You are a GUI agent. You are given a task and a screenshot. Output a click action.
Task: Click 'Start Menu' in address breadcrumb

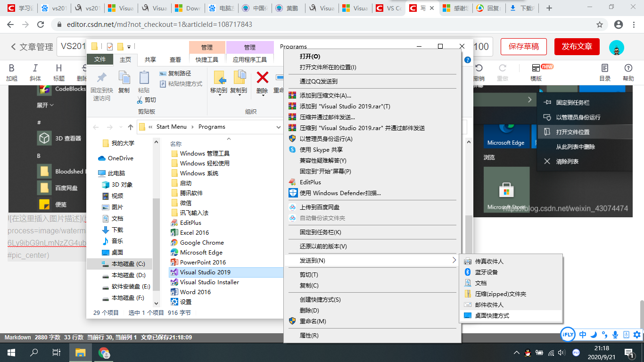[x=171, y=127]
